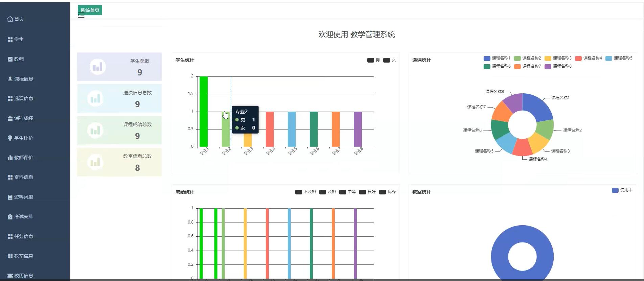Click the bar chart icon beside 教师评价
This screenshot has height=281, width=644.
(x=10, y=158)
